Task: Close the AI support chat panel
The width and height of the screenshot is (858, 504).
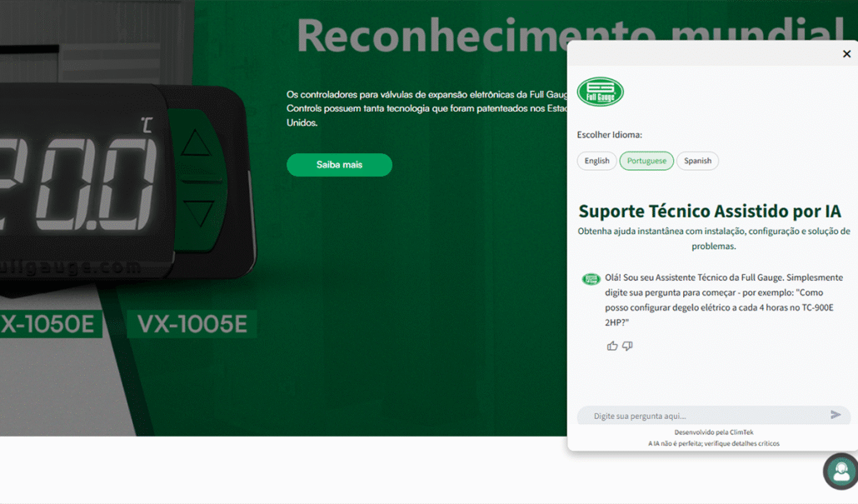Action: point(846,53)
